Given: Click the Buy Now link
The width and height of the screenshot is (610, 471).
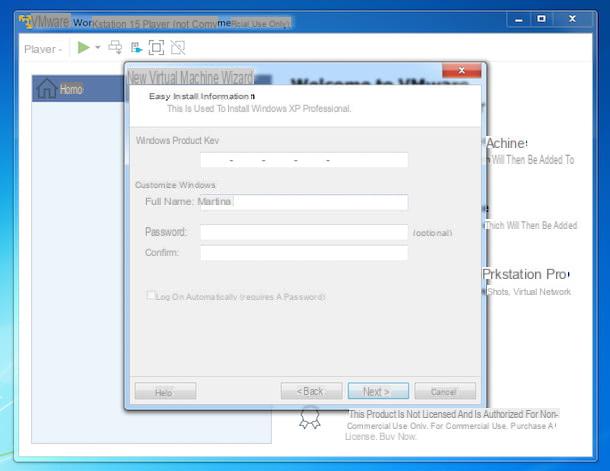Looking at the screenshot, I should point(398,437).
